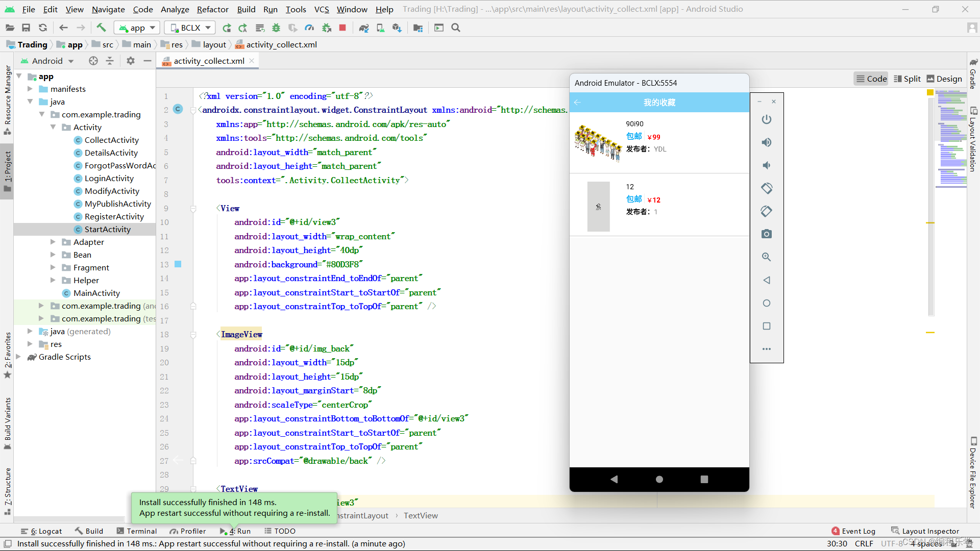The width and height of the screenshot is (980, 551).
Task: Switch editor to Design view mode
Action: (944, 79)
